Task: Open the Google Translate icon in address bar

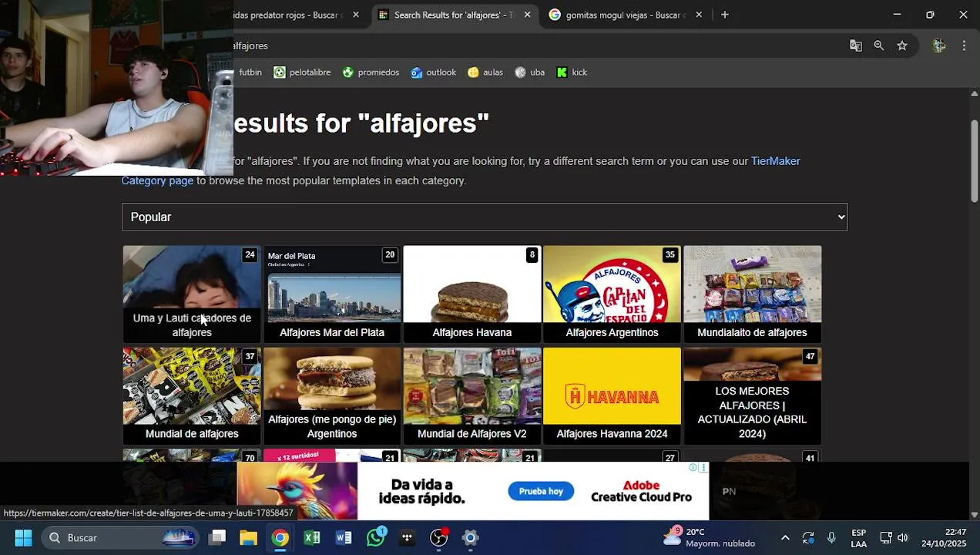Action: [855, 45]
